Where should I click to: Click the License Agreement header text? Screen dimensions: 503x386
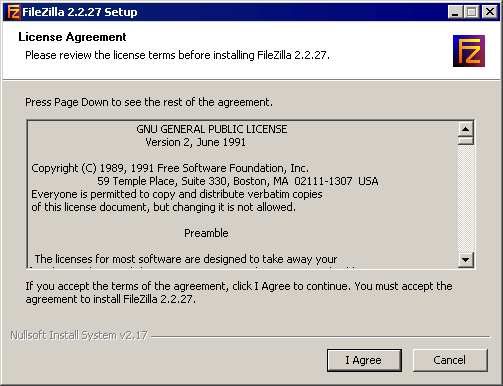click(x=72, y=37)
